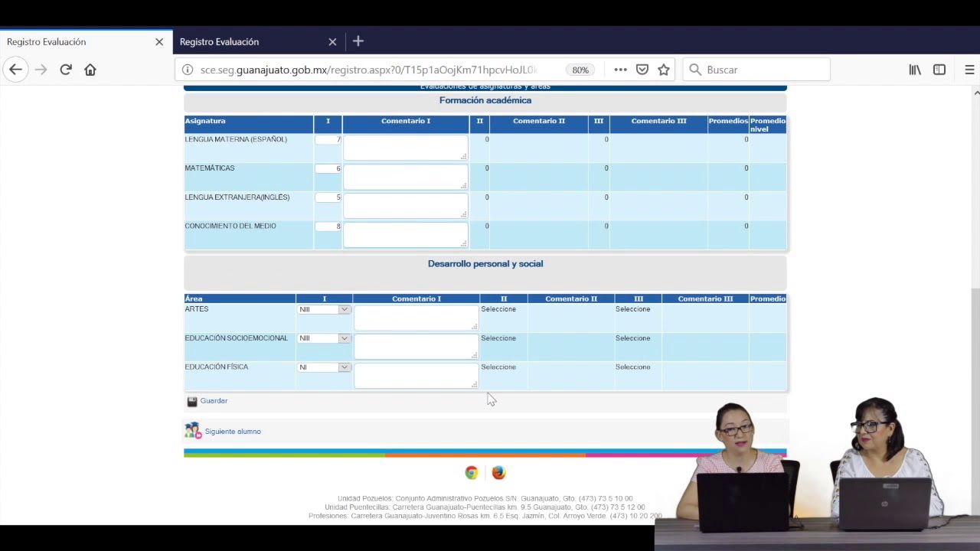This screenshot has height=551, width=980.
Task: Click the MATEMÁTICAS grade I field
Action: [328, 168]
